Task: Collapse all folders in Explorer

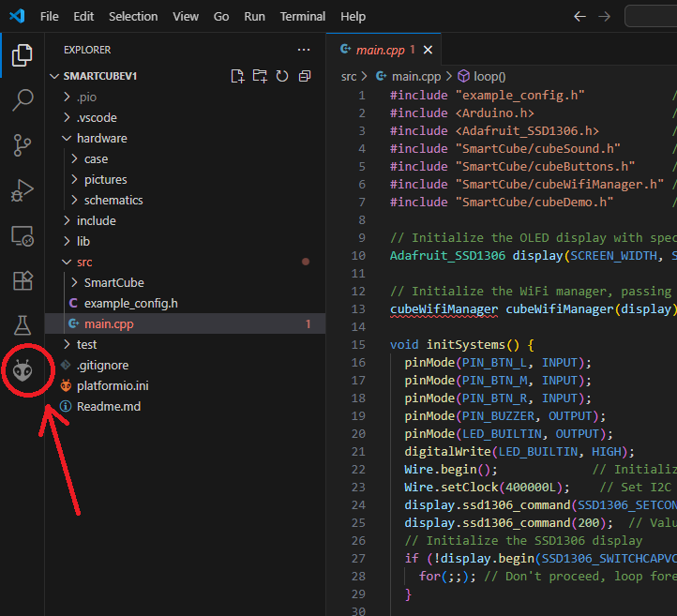Action: [x=305, y=76]
